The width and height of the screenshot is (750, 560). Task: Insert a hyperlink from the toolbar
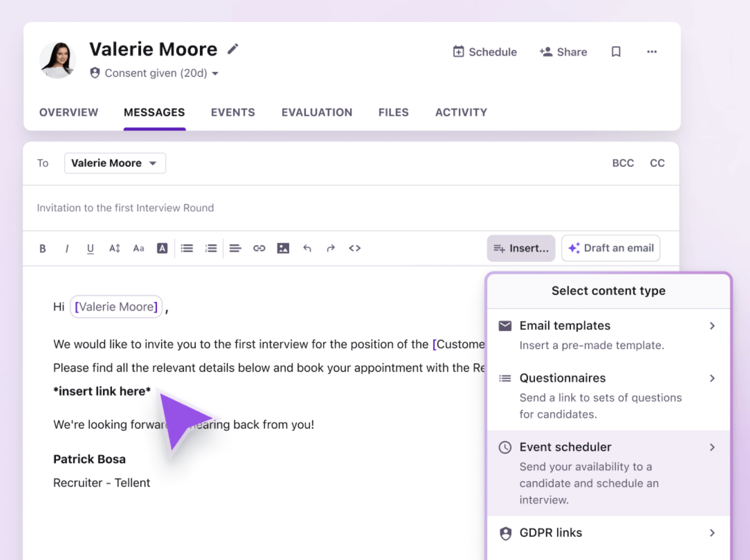point(259,248)
